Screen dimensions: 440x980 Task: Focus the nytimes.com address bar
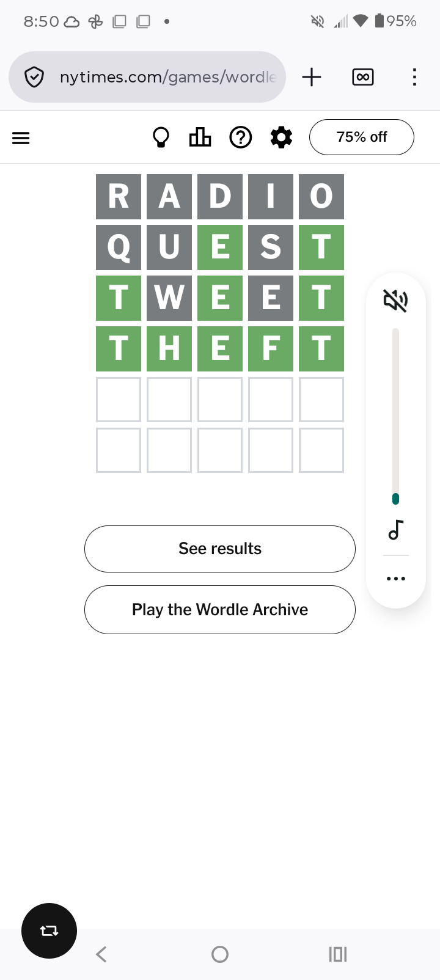[168, 77]
